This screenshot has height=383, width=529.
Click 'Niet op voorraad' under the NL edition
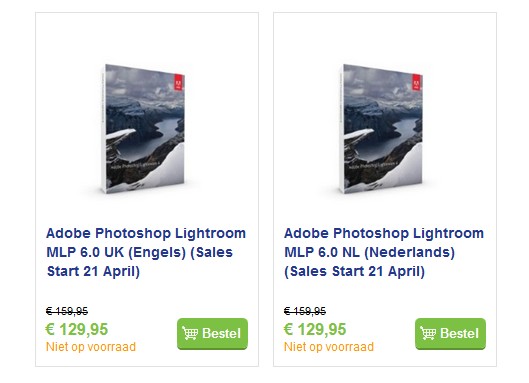click(x=329, y=347)
